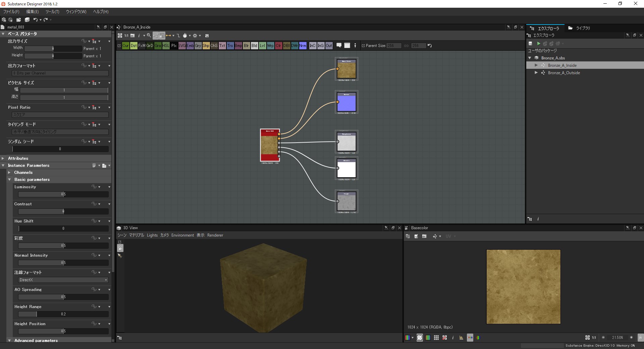Add a Levels (Lvl) node from toolbar
The height and width of the screenshot is (349, 644).
tap(262, 46)
